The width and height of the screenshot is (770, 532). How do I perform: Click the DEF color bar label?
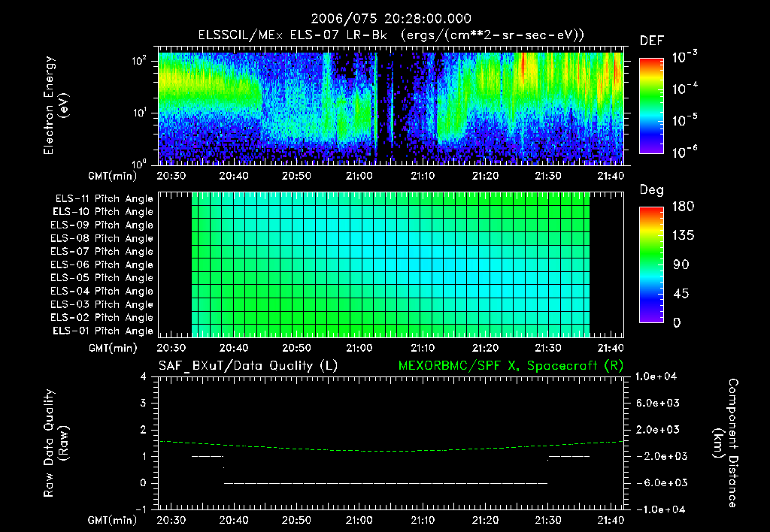tap(652, 41)
